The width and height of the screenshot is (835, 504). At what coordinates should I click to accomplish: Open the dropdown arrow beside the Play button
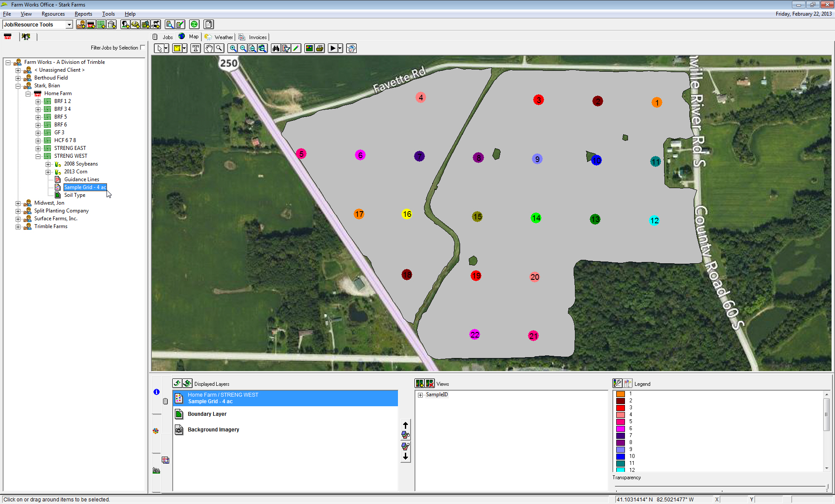[341, 48]
